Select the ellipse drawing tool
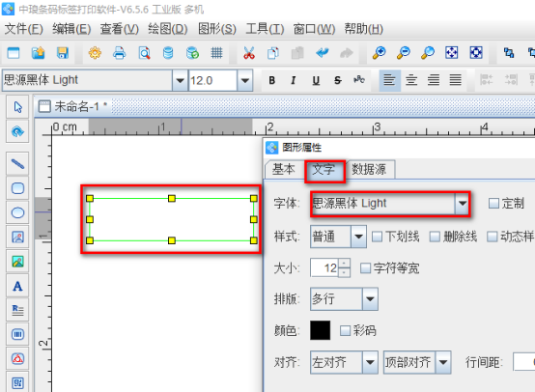Screen dimensions: 535x392 pyautogui.click(x=17, y=212)
